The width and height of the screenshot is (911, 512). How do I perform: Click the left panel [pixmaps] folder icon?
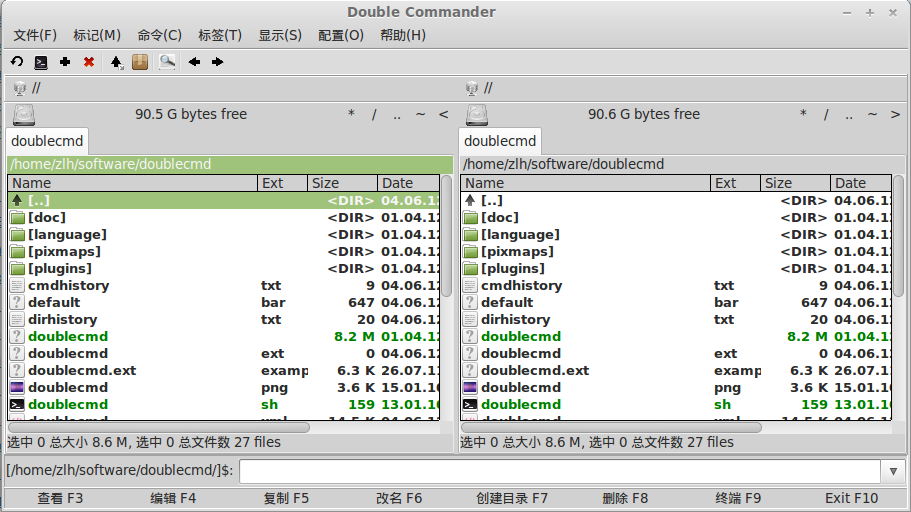[17, 252]
